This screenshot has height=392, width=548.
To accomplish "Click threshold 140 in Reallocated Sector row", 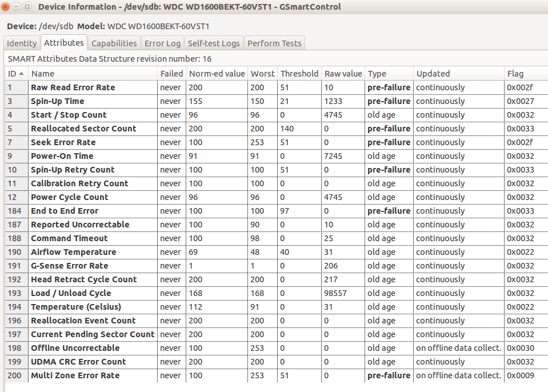I will (287, 129).
